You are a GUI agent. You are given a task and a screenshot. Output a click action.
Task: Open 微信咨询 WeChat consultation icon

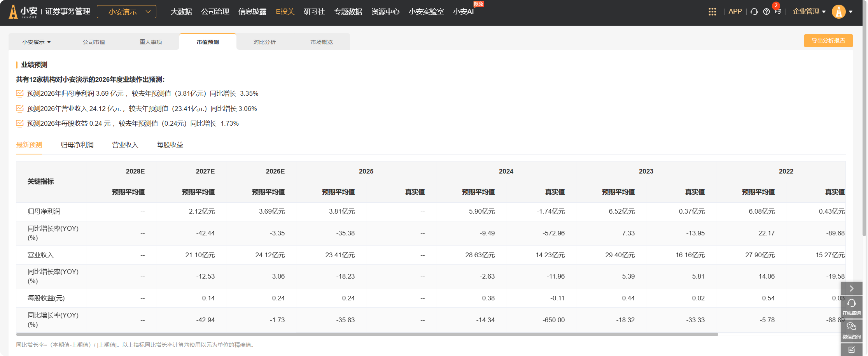(851, 330)
